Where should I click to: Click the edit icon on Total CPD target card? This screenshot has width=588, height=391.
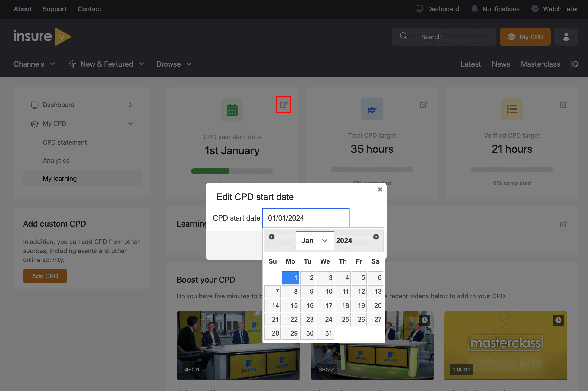[x=424, y=105]
